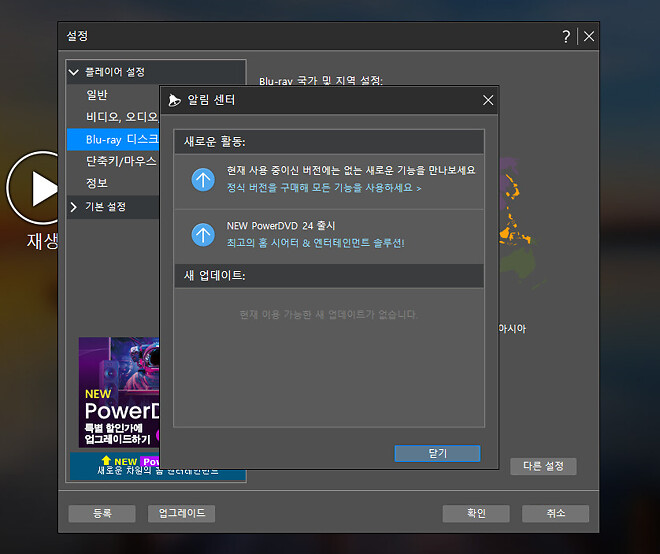The height and width of the screenshot is (554, 660).
Task: Click the text 현재 사용 중이신 버전에는 없는 새로운 기능을 만나보세요
Action: point(351,170)
